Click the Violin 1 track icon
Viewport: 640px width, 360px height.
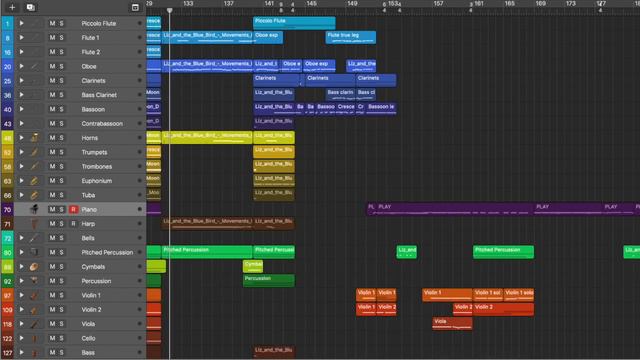click(34, 295)
